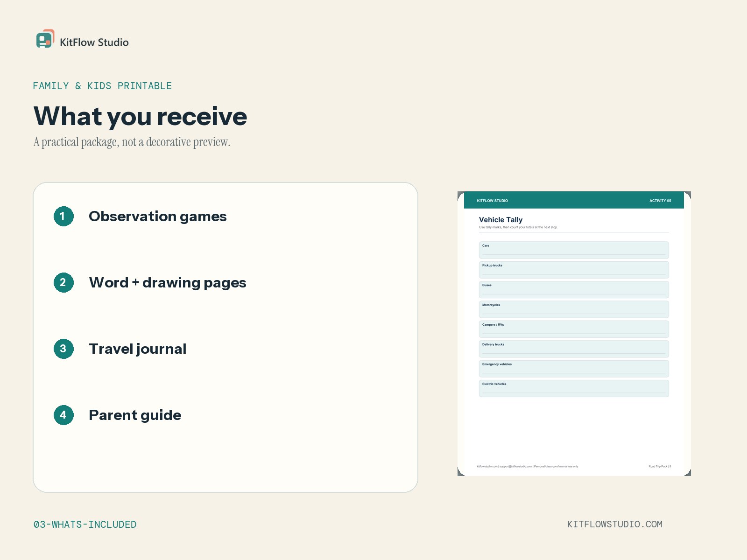Select the 'A practical package' subtitle line
This screenshot has height=560, width=747.
point(132,142)
